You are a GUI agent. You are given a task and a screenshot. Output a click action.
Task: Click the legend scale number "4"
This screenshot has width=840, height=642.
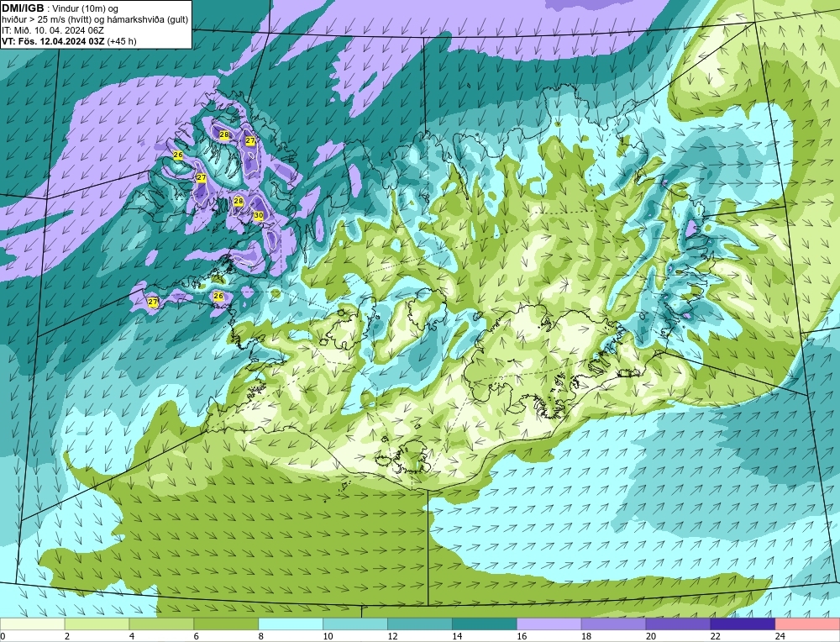tap(132, 636)
